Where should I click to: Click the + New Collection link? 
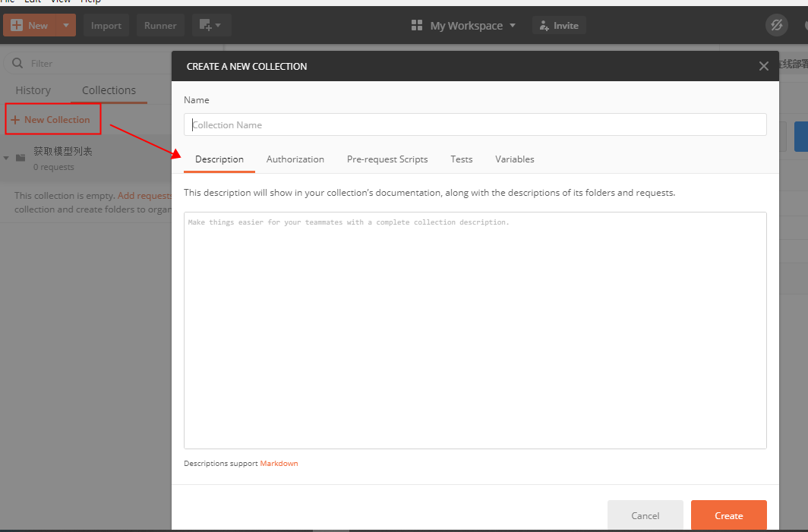pyautogui.click(x=50, y=119)
